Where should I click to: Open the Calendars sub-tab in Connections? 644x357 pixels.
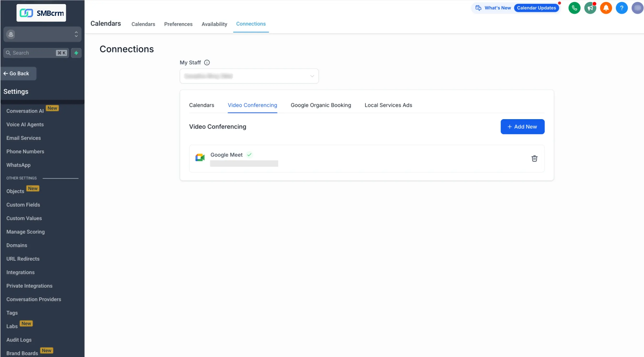[x=202, y=105]
